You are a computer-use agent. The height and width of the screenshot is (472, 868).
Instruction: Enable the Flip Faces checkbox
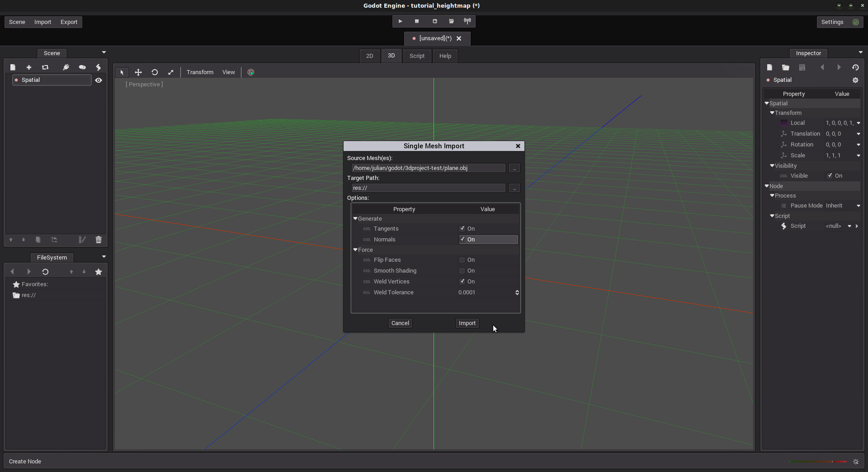[462, 260]
